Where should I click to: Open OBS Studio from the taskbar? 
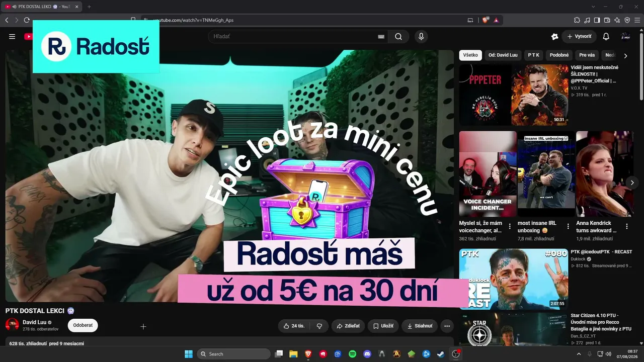coord(456,354)
